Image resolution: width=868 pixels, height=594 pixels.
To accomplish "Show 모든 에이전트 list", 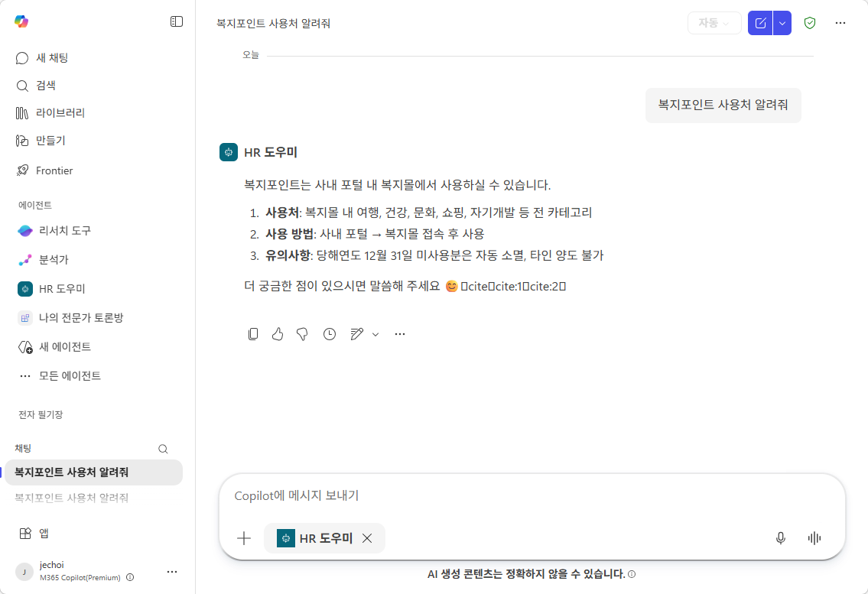I will 59,376.
